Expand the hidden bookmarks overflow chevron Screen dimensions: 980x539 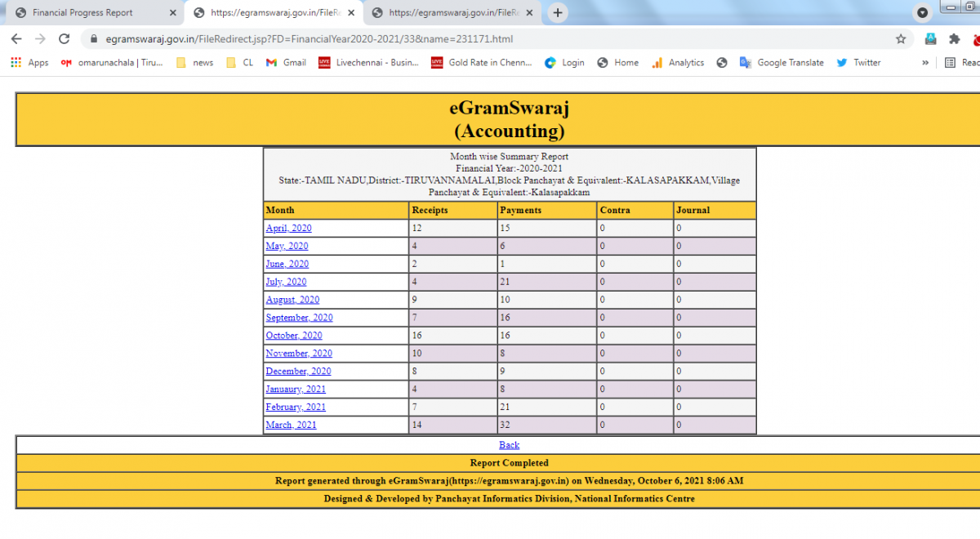tap(925, 63)
